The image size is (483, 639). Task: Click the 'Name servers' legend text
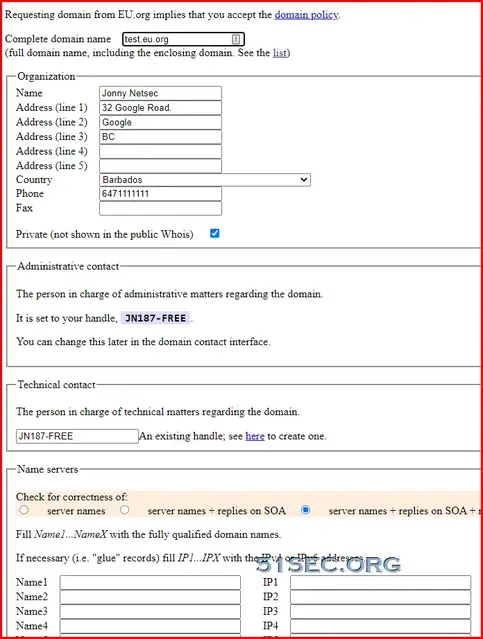[x=48, y=469]
